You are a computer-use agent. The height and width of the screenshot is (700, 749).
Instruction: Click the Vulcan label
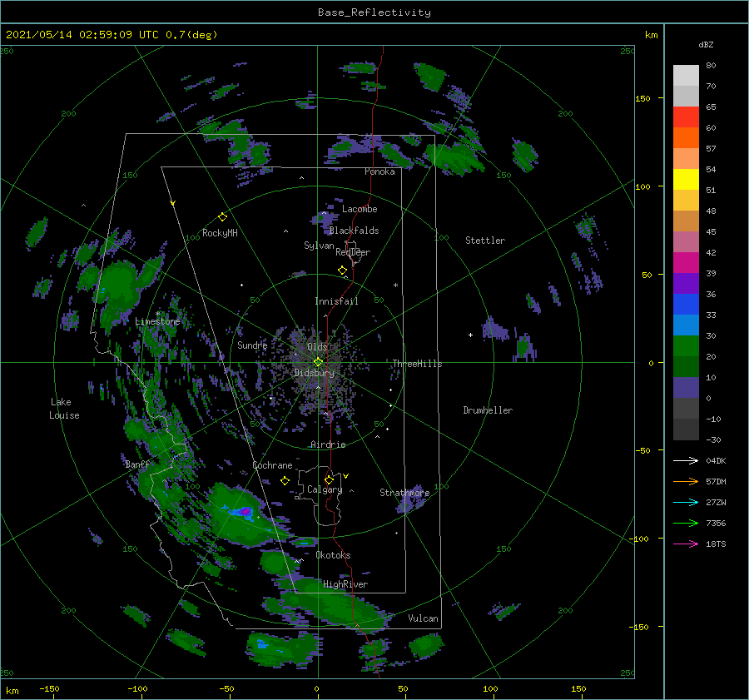point(423,618)
